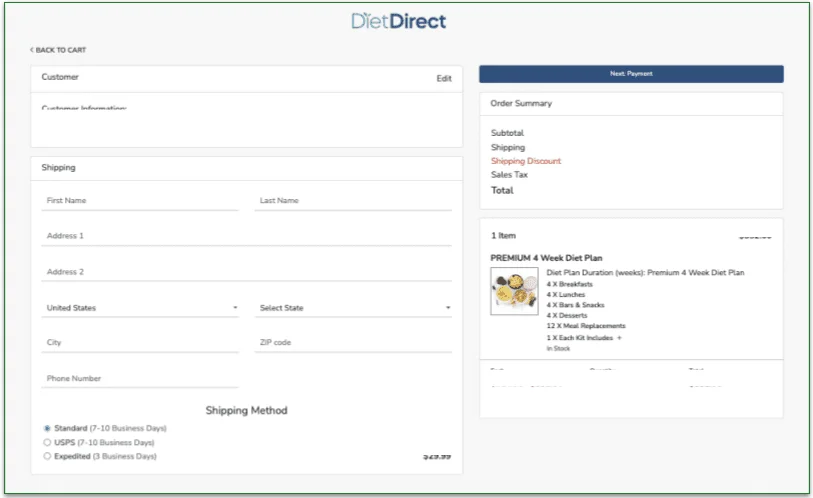Click into the Address 1 field
Image resolution: width=813 pixels, height=498 pixels.
[x=246, y=236]
